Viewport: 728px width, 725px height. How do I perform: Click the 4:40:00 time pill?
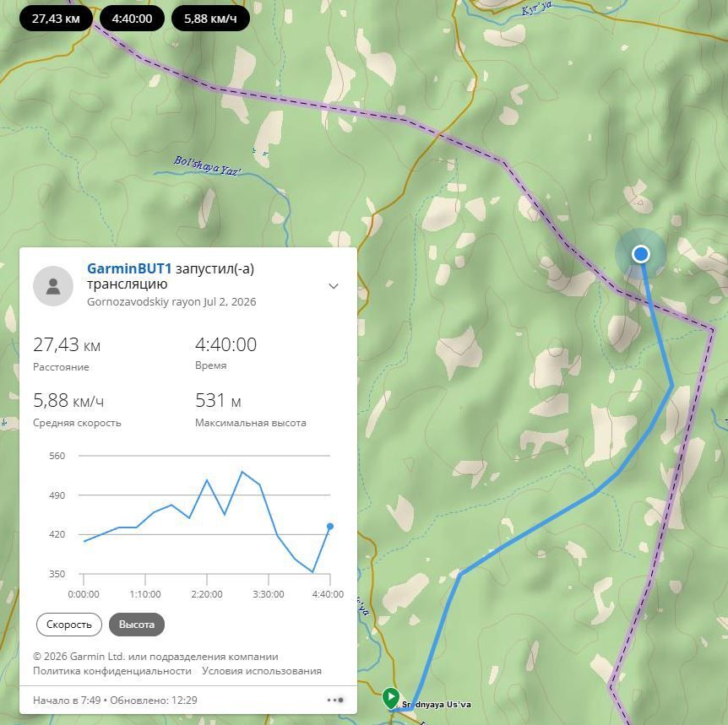coord(132,19)
